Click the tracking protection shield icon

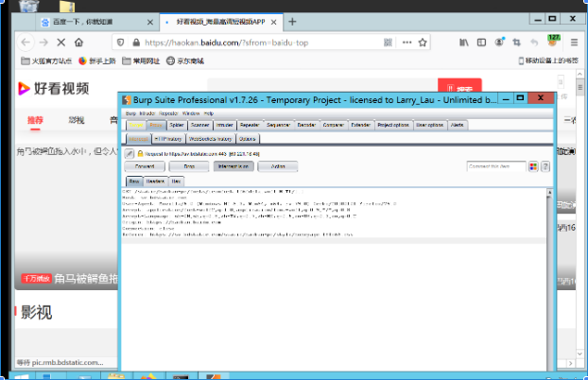[x=120, y=43]
